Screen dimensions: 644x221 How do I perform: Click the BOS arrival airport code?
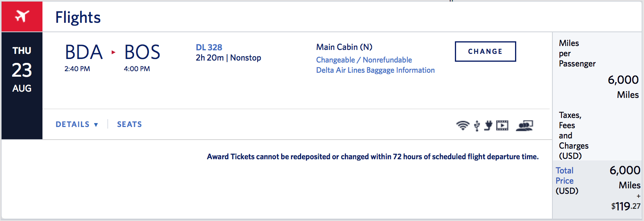142,52
